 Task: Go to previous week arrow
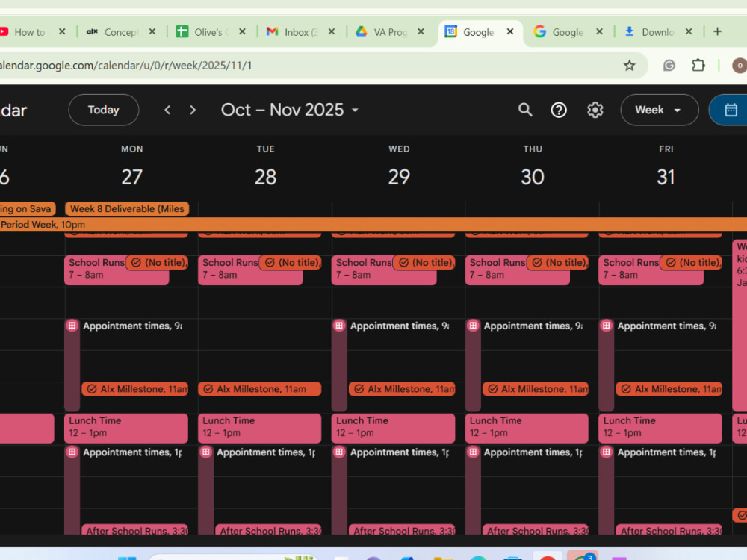pos(167,110)
